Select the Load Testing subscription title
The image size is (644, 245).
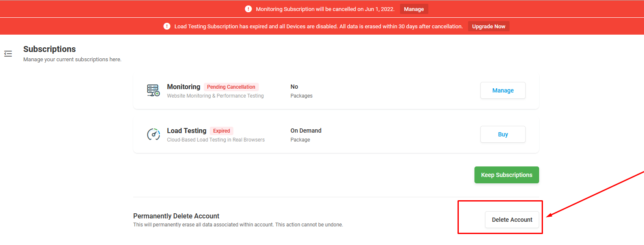click(x=186, y=131)
